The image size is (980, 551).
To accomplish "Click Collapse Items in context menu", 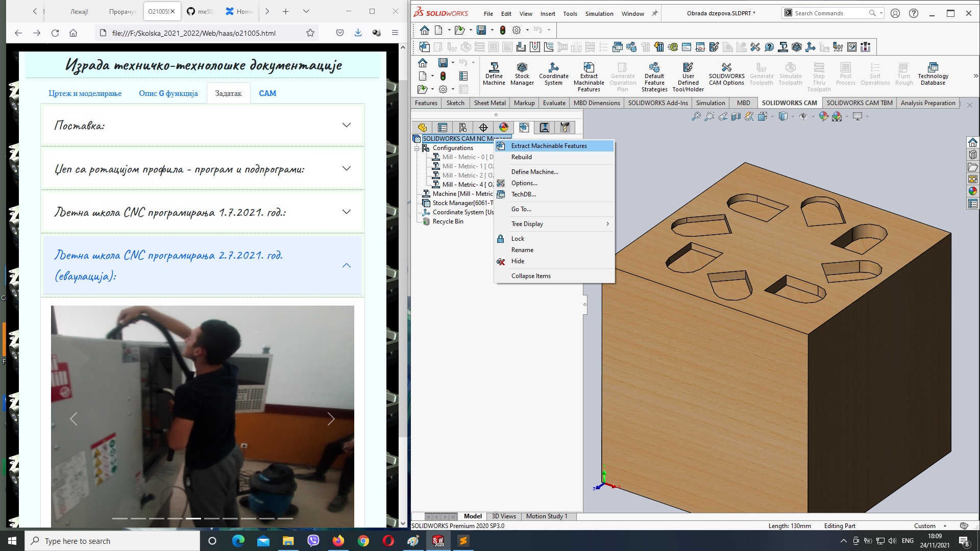I will point(530,275).
